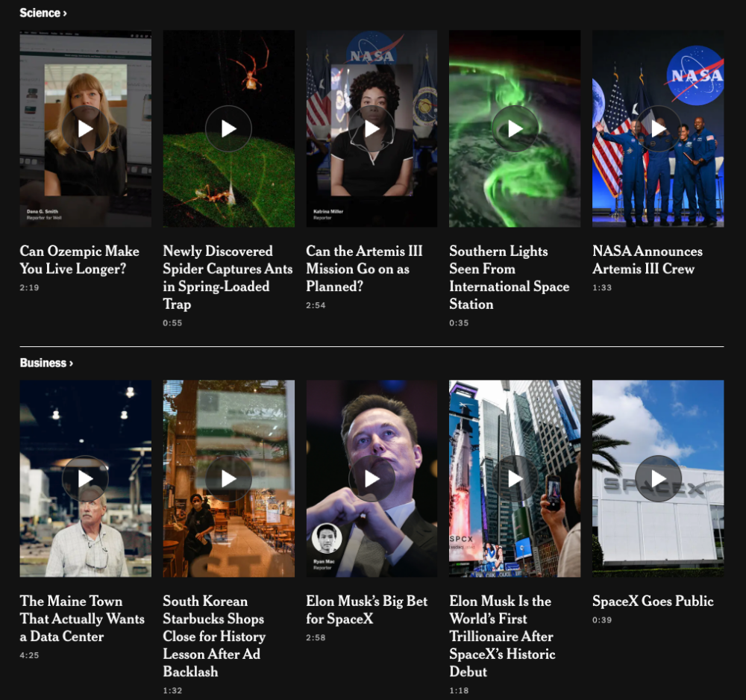Click Dana G. Smith caption on Ozempic thumbnail
The image size is (746, 700).
coord(44,214)
